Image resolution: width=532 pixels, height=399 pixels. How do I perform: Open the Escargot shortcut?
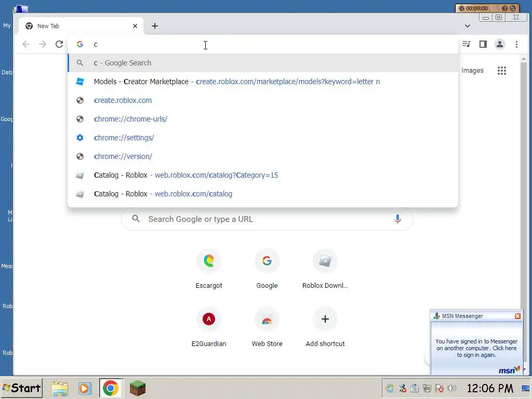coord(209,269)
